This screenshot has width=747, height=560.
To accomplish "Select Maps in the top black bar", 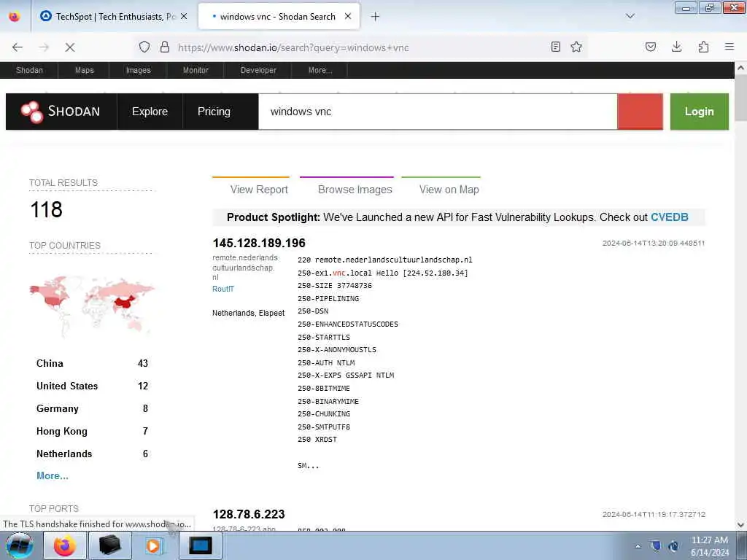I will coord(85,70).
